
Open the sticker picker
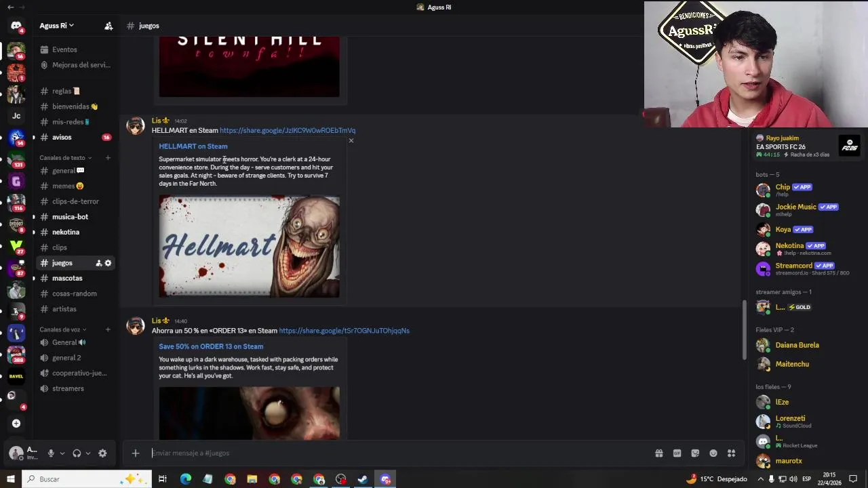pyautogui.click(x=695, y=453)
